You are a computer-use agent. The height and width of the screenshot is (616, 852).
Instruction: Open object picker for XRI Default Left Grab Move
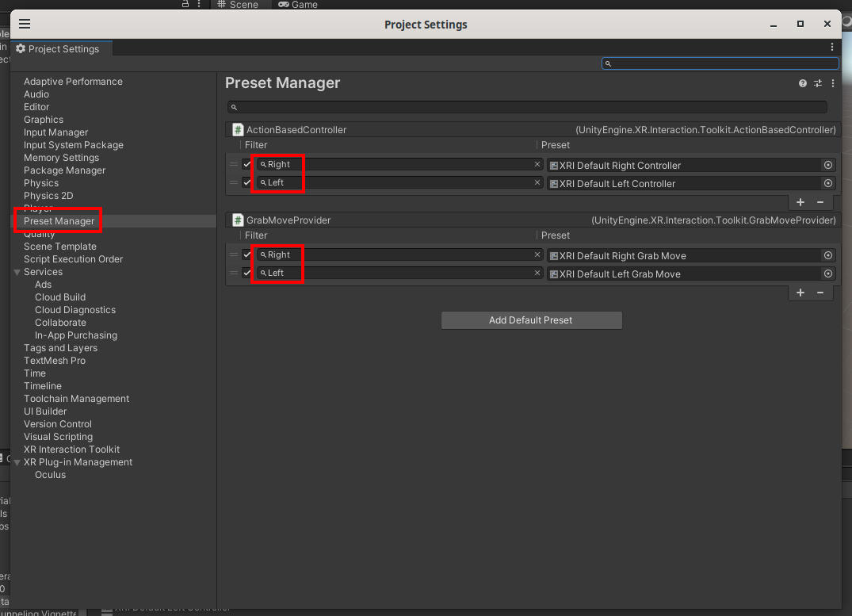(828, 274)
